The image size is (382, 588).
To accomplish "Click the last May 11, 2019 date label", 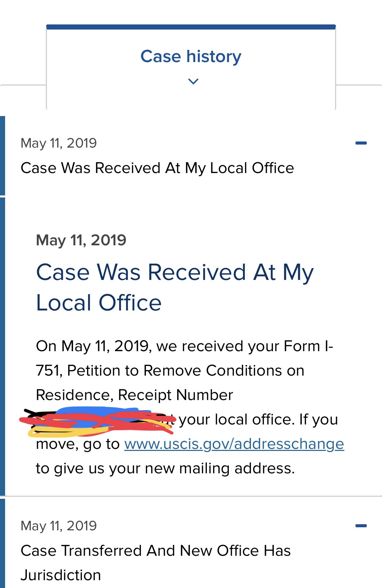I will coord(59,526).
